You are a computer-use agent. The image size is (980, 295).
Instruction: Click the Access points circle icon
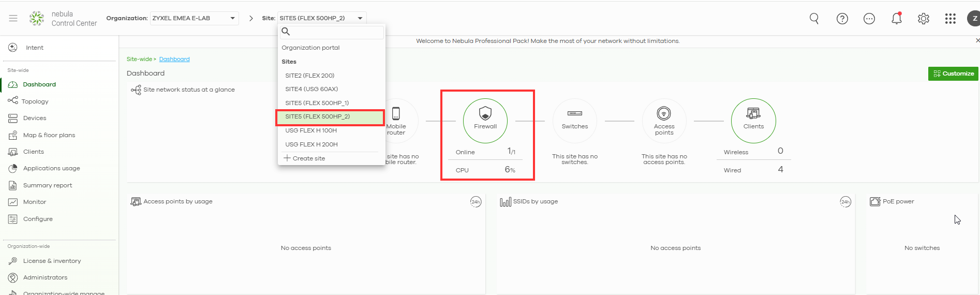point(664,121)
